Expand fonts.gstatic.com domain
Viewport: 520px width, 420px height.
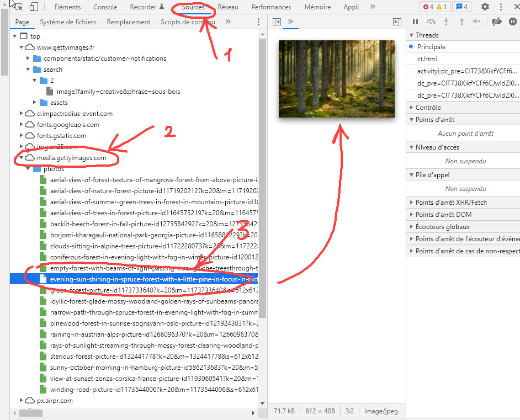(x=21, y=135)
